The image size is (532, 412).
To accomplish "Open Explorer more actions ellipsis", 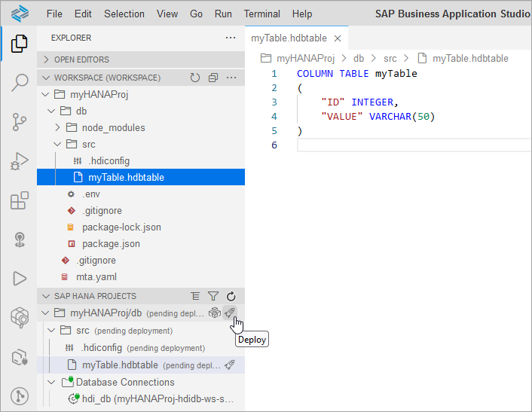I will [x=231, y=38].
